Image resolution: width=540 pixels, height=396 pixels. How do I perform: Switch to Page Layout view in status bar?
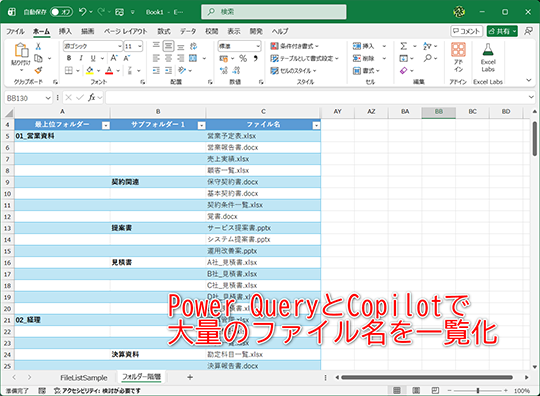(416, 390)
